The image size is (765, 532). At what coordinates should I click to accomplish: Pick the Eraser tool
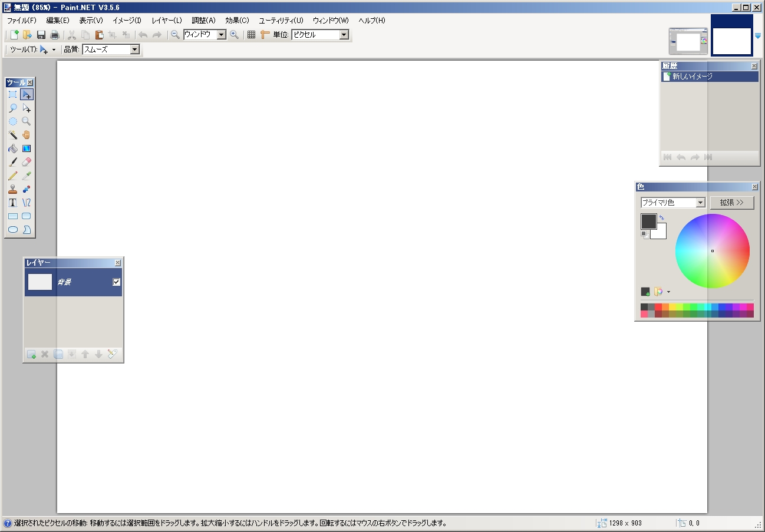[x=27, y=162]
